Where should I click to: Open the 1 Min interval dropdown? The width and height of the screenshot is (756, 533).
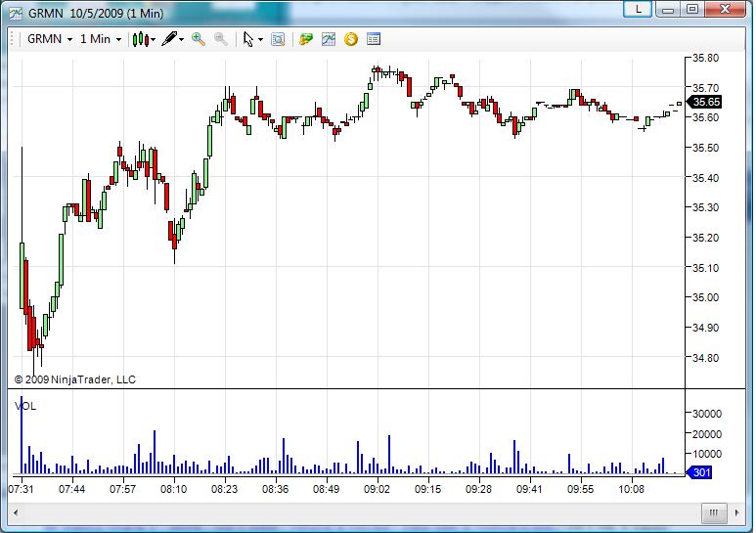[x=101, y=39]
